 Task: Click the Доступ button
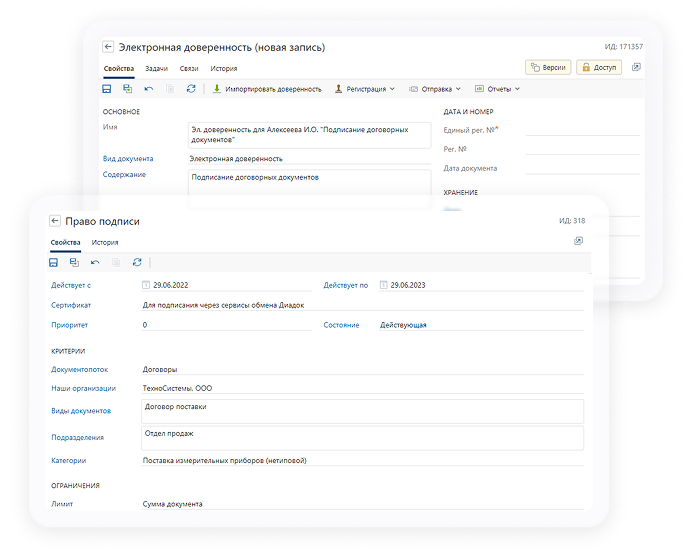[600, 67]
